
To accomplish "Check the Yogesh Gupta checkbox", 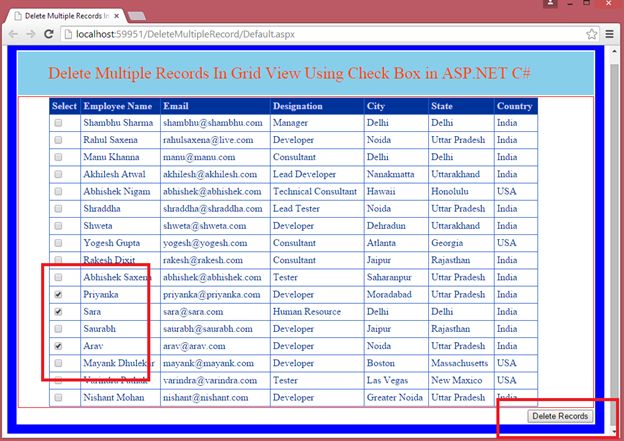I will point(58,243).
